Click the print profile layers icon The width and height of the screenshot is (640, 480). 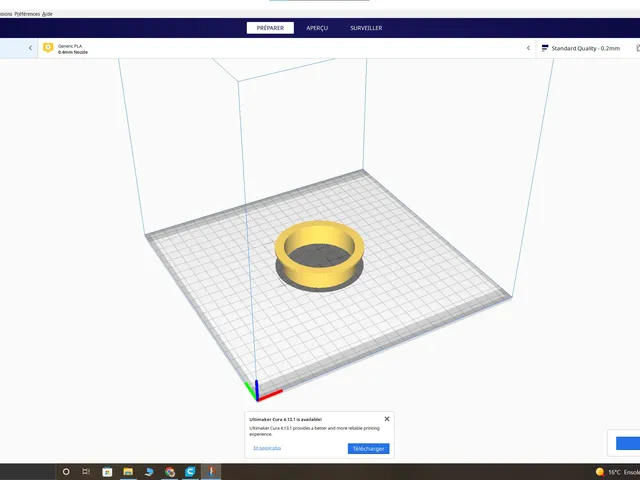(x=544, y=48)
